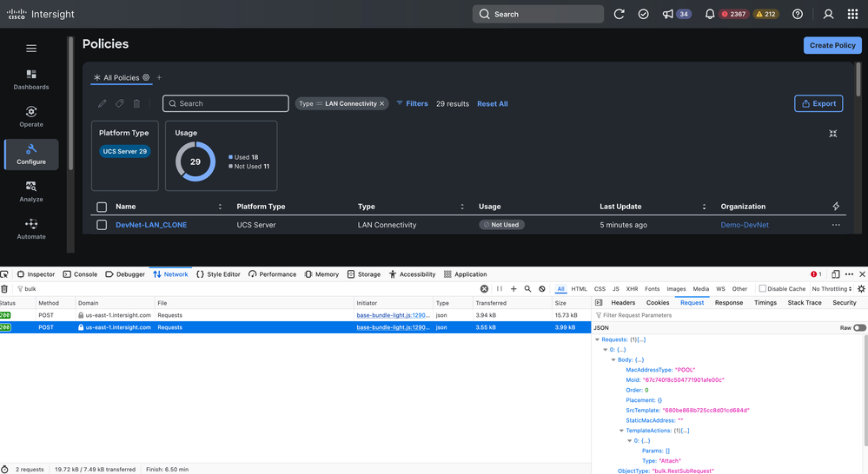Collapse the '0: {...}' node under TemplateActions

coord(629,441)
